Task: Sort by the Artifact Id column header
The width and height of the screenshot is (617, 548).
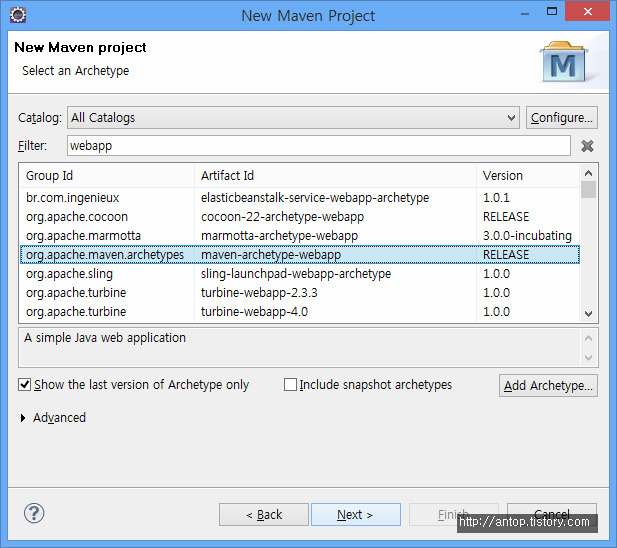Action: click(x=335, y=175)
